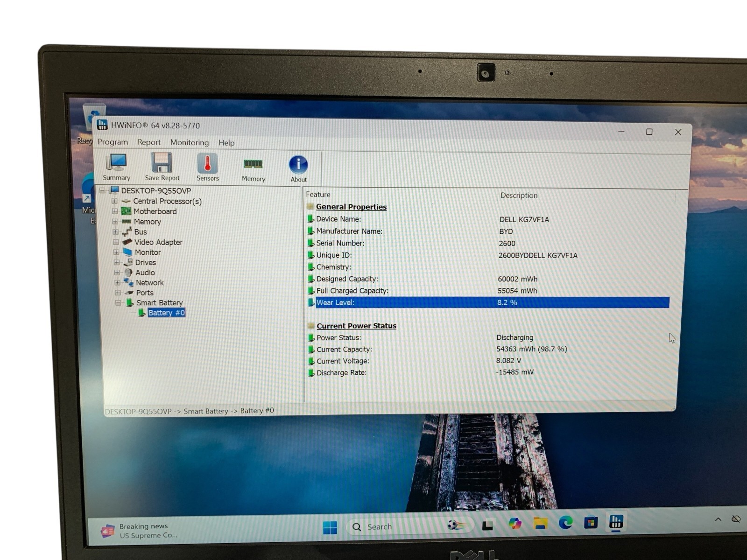
Task: Select the Unique ID row
Action: coord(488,255)
